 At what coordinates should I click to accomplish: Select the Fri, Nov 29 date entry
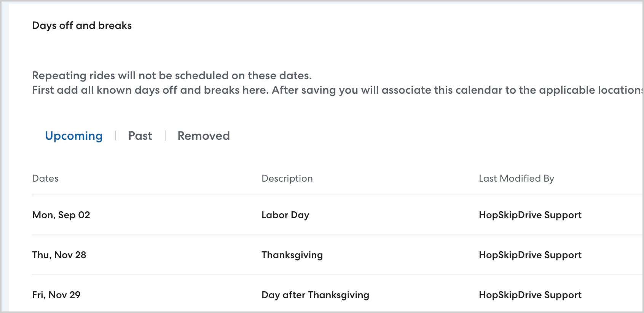pos(56,295)
